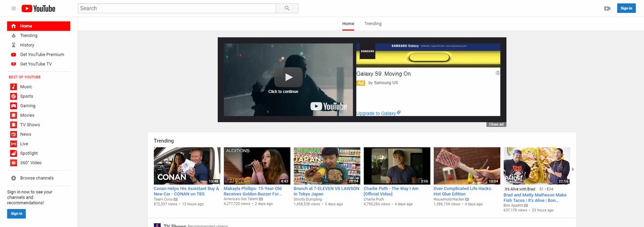Show next trending videos arrow
This screenshot has height=227, width=644.
(x=573, y=169)
